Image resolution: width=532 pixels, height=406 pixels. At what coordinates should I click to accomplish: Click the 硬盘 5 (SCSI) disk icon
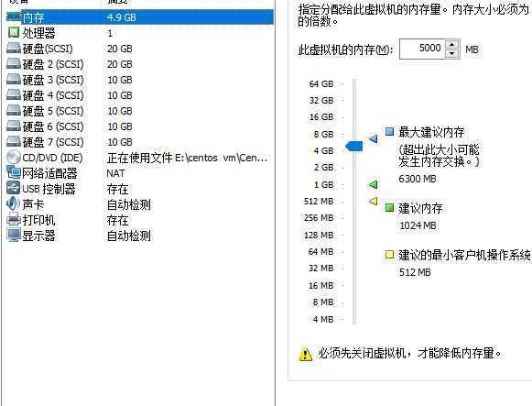pyautogui.click(x=14, y=111)
